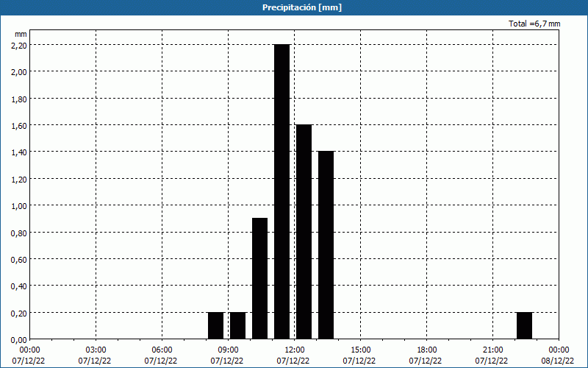Select the 1,20 y-axis value

(x=19, y=179)
